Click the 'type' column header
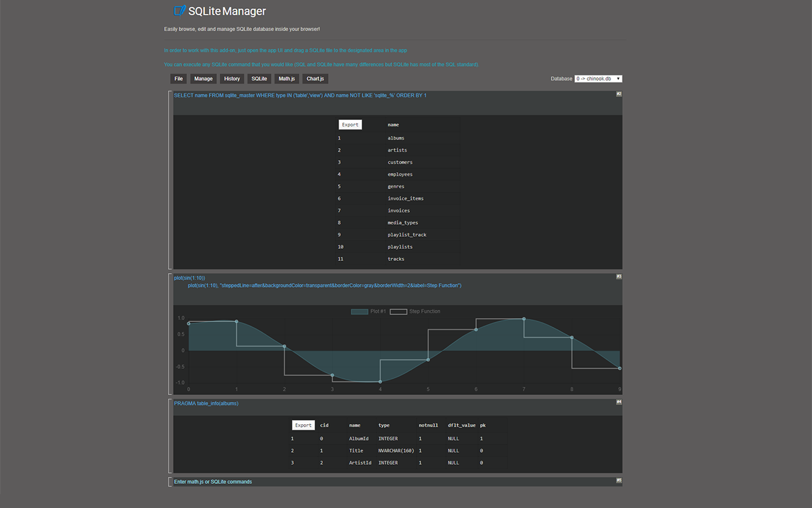 coord(384,425)
